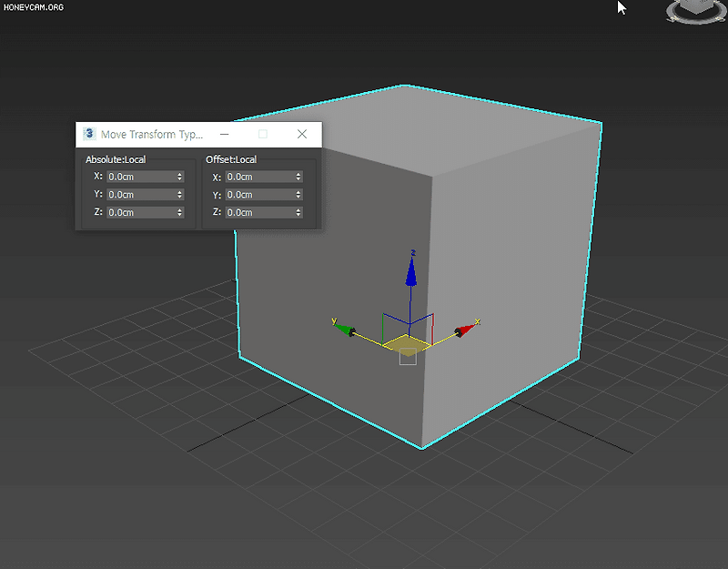The height and width of the screenshot is (569, 728).
Task: Click the Offset Y value field
Action: 259,194
